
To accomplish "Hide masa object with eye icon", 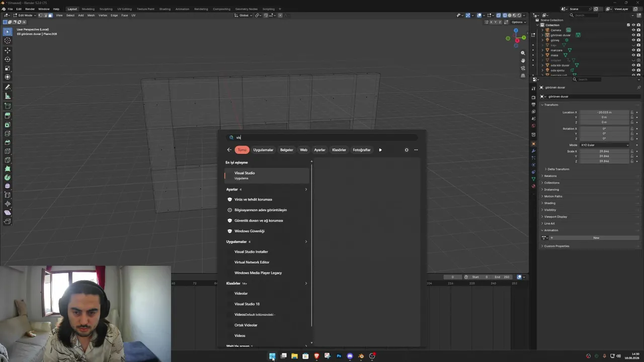I will point(633,55).
